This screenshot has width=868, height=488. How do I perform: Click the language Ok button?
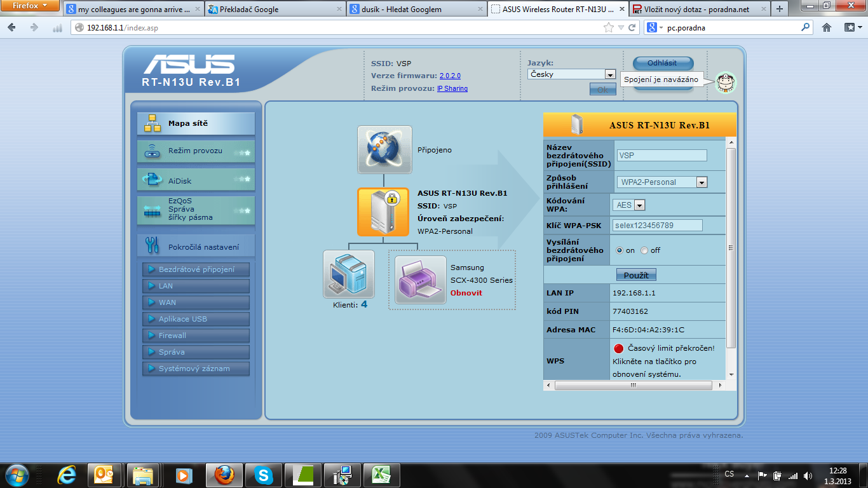602,90
